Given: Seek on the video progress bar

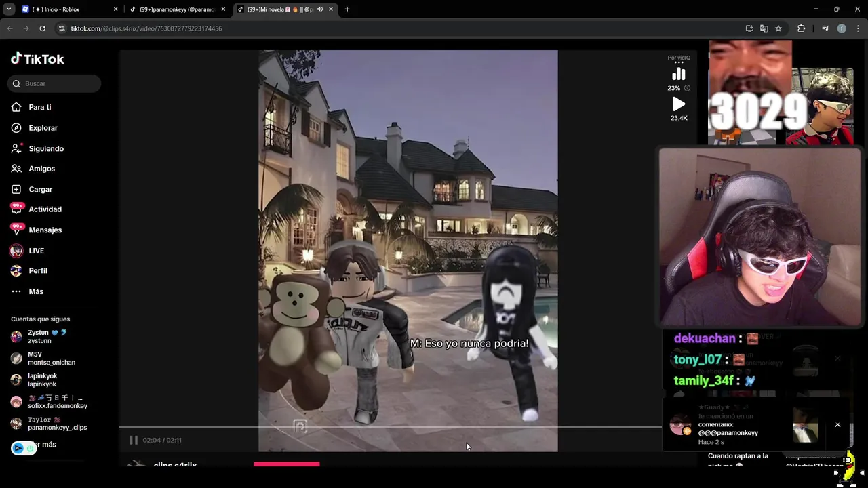Looking at the screenshot, I should (390, 427).
